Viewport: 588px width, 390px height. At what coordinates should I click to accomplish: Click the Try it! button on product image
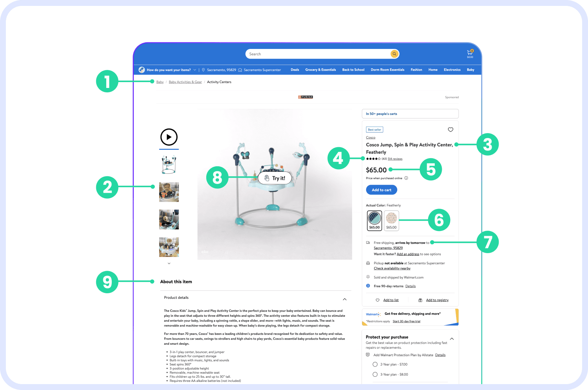(275, 178)
